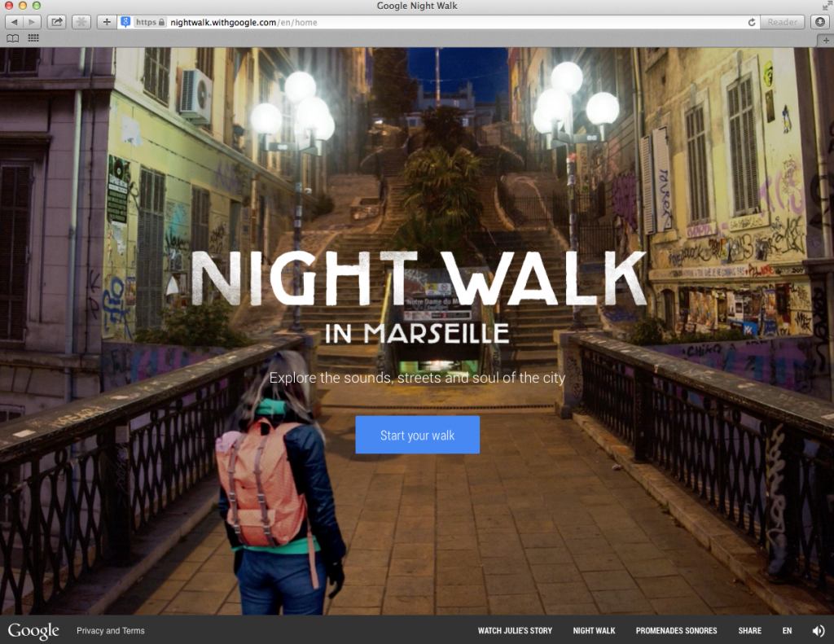This screenshot has height=644, width=834.
Task: Open the Share sheet icon in toolbar
Action: coord(56,22)
